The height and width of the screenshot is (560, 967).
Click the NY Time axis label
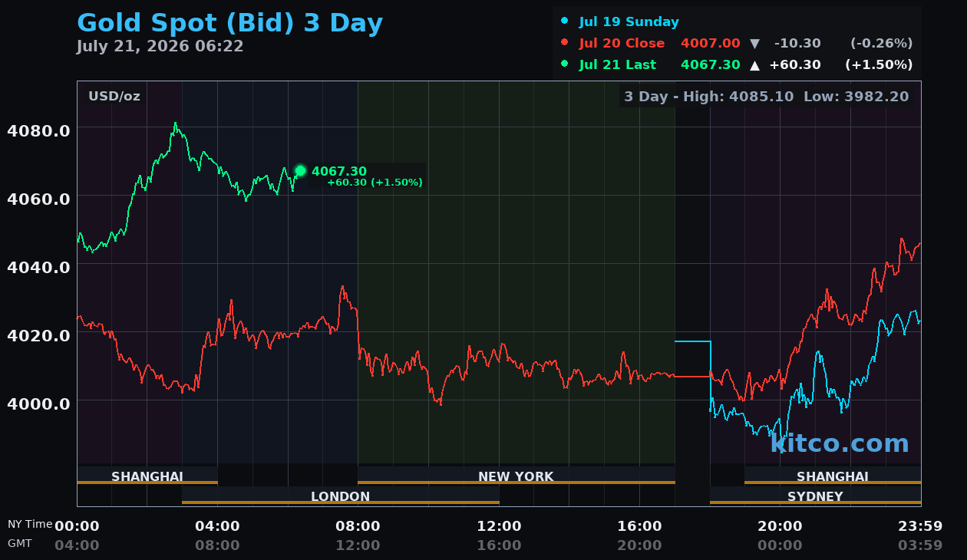pyautogui.click(x=30, y=524)
